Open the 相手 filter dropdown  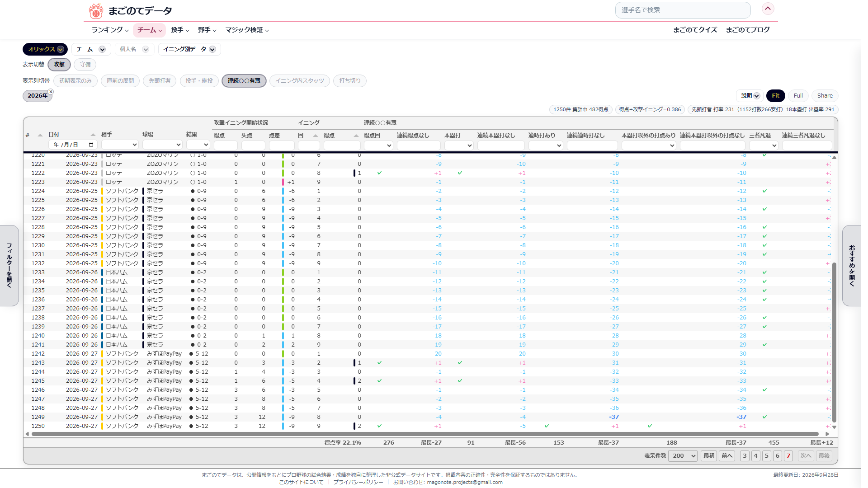point(120,145)
